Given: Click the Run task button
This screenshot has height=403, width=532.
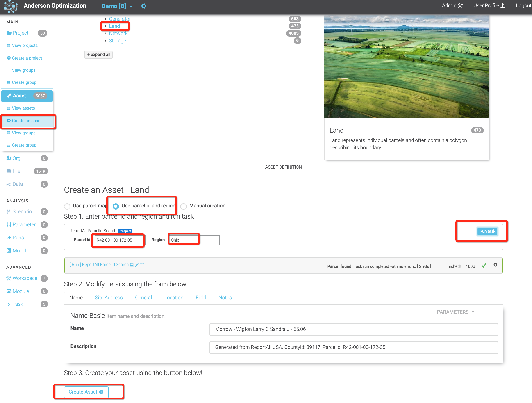Looking at the screenshot, I should 487,231.
